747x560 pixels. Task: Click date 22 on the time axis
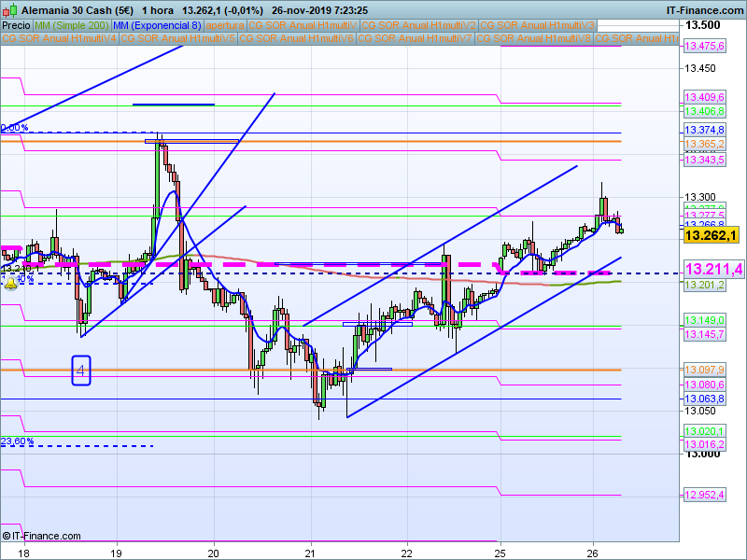point(407,553)
